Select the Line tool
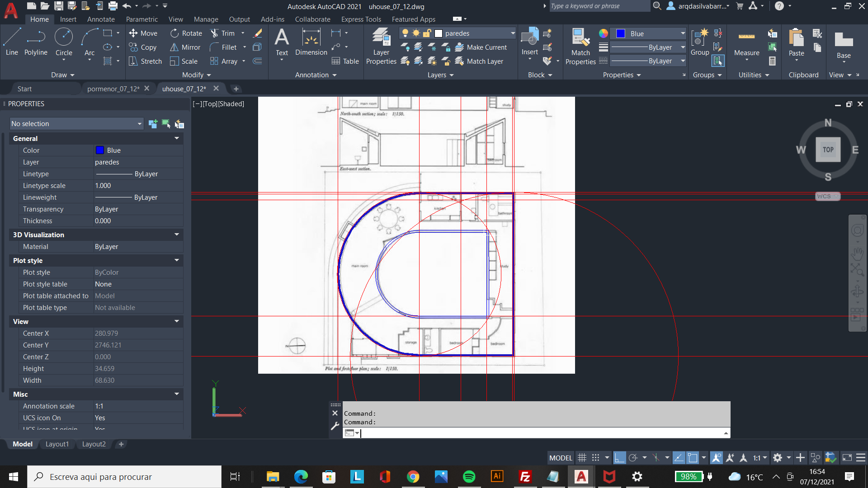The image size is (868, 488). click(12, 42)
